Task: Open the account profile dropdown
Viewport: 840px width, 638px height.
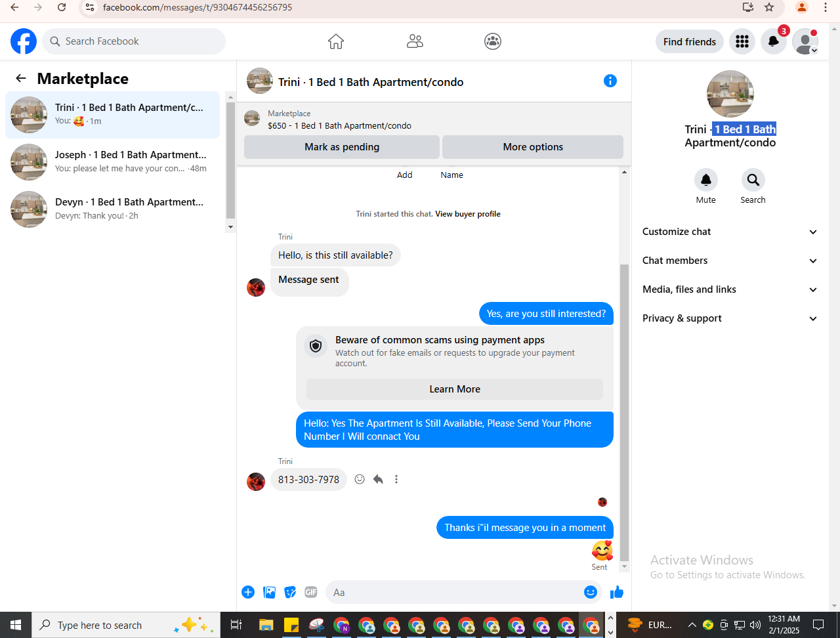Action: [805, 41]
